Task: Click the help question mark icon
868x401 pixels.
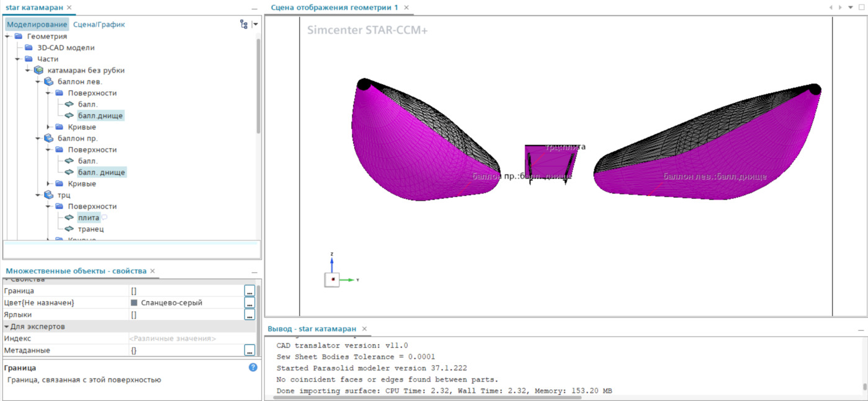Action: (x=253, y=368)
